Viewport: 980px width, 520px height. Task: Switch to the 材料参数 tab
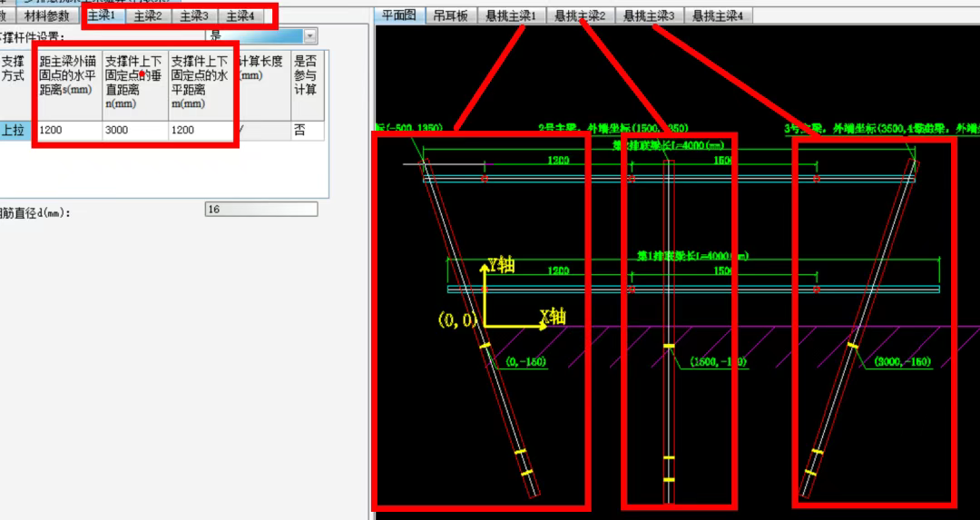click(47, 16)
